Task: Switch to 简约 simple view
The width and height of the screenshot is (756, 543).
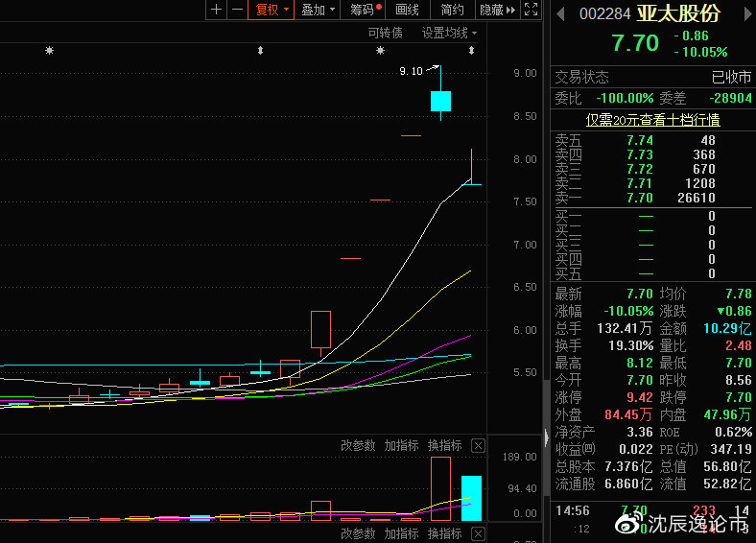Action: (453, 10)
